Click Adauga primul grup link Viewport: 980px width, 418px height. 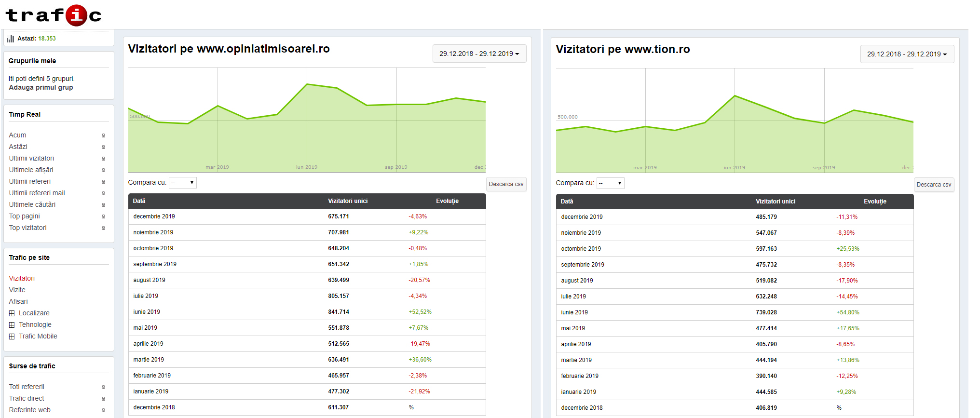[x=41, y=87]
